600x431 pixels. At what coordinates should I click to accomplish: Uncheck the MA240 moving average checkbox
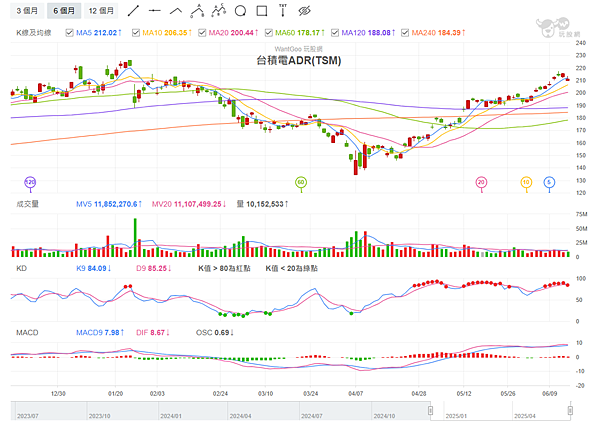pyautogui.click(x=405, y=33)
